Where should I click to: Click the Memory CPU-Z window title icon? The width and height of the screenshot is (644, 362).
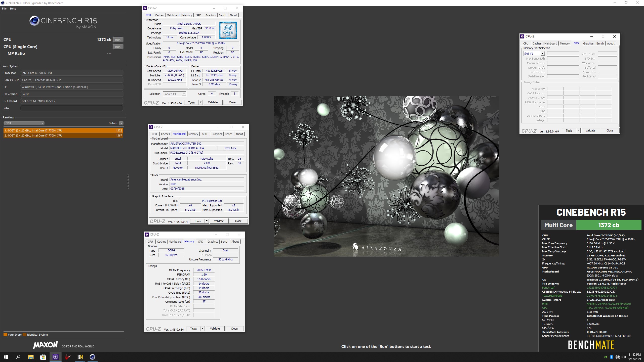pos(147,235)
